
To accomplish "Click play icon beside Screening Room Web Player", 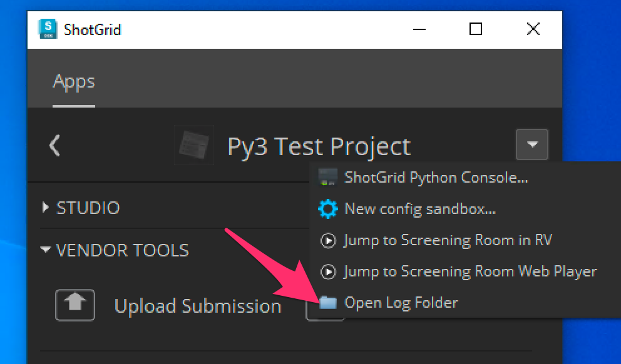I will click(x=328, y=271).
